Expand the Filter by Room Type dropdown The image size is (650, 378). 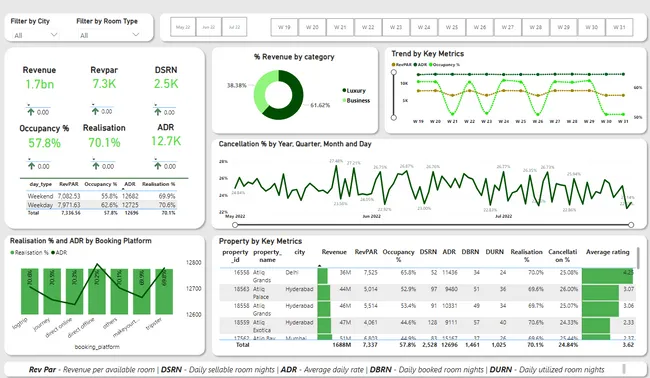point(109,35)
